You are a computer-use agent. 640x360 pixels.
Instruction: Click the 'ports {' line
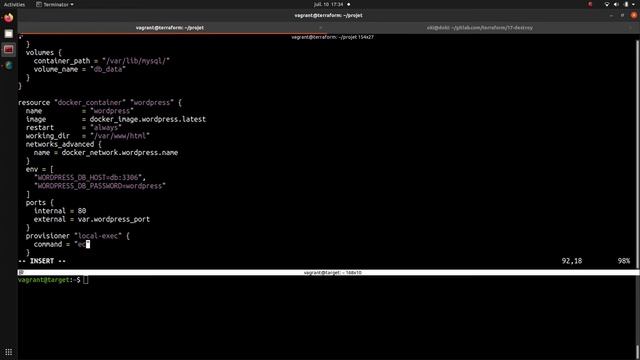click(40, 202)
